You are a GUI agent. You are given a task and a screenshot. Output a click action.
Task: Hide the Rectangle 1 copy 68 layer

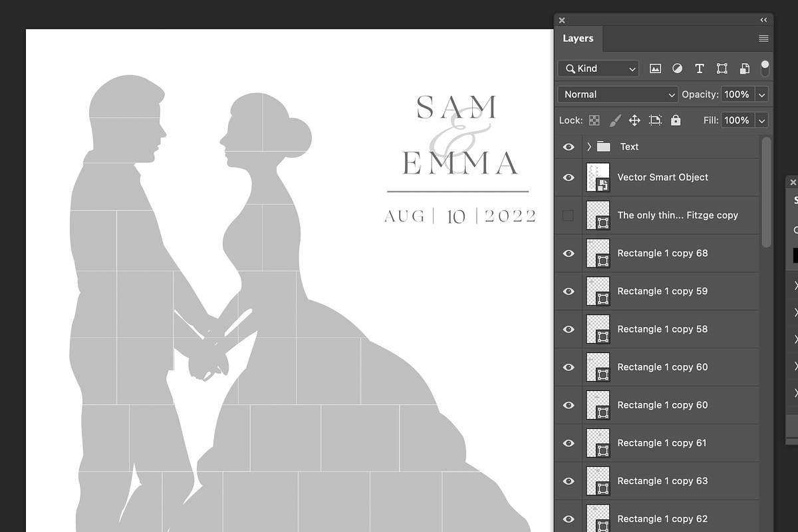(569, 253)
